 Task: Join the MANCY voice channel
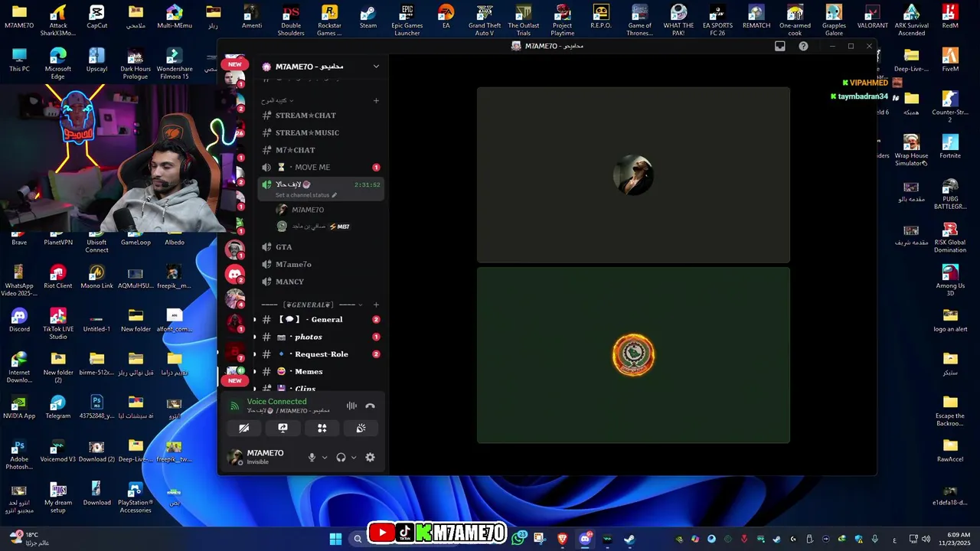321,282
